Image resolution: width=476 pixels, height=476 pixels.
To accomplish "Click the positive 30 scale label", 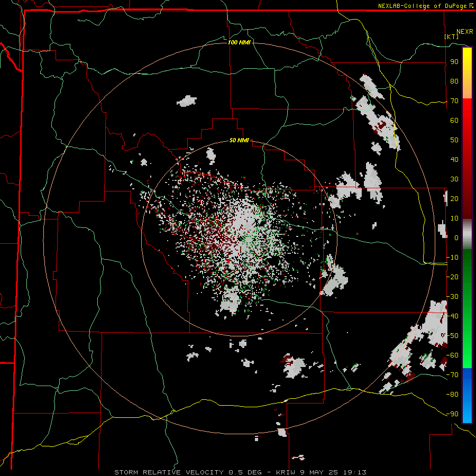I will pos(454,179).
